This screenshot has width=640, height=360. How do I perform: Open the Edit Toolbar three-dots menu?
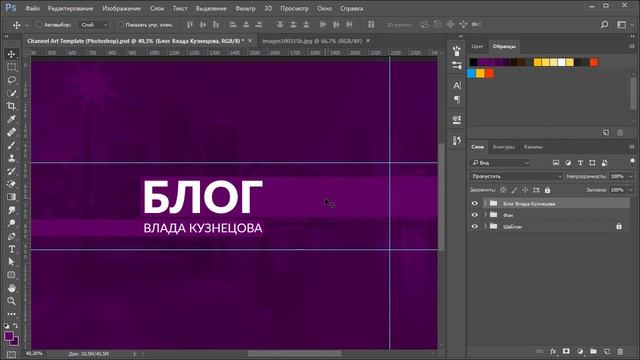tap(11, 314)
